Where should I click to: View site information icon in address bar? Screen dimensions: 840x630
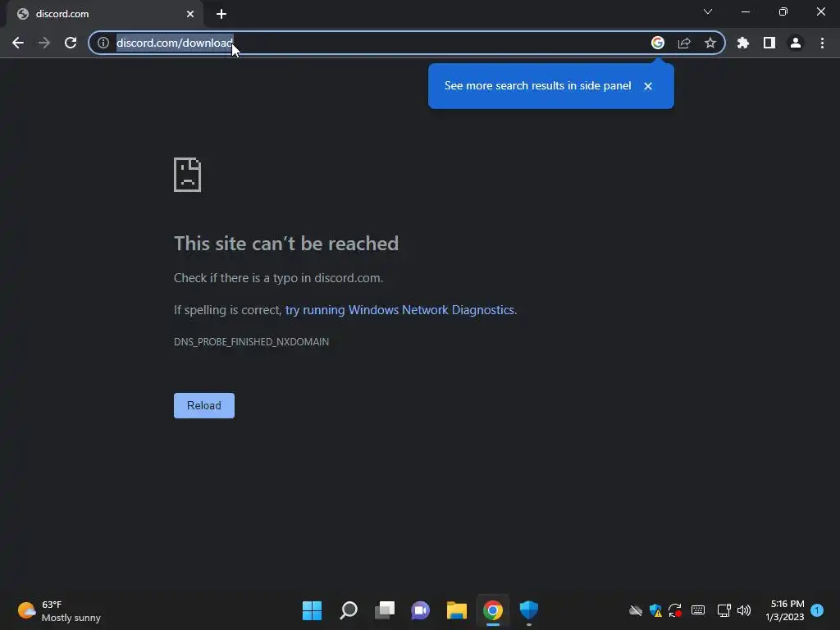coord(103,43)
